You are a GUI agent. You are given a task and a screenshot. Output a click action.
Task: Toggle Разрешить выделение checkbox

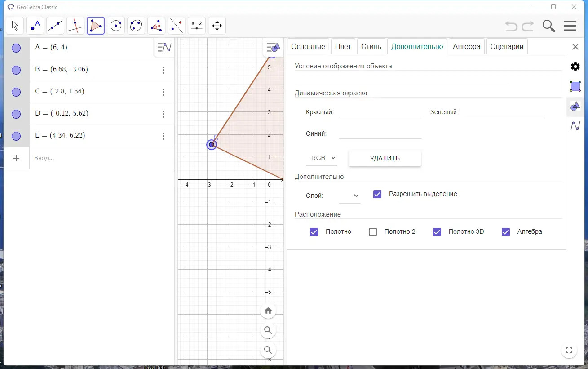click(377, 194)
